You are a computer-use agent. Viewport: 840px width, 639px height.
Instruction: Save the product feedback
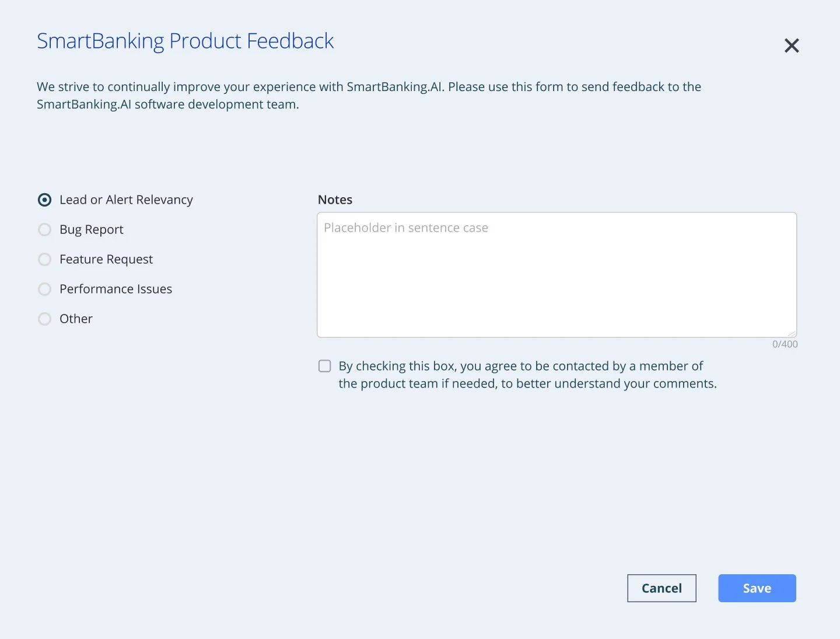(x=757, y=588)
